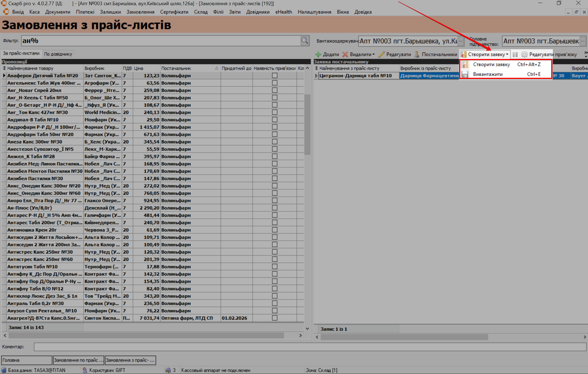Image resolution: width=588 pixels, height=374 pixels.
Task: Click the columns layout icon beside Створити заявку
Action: point(515,54)
